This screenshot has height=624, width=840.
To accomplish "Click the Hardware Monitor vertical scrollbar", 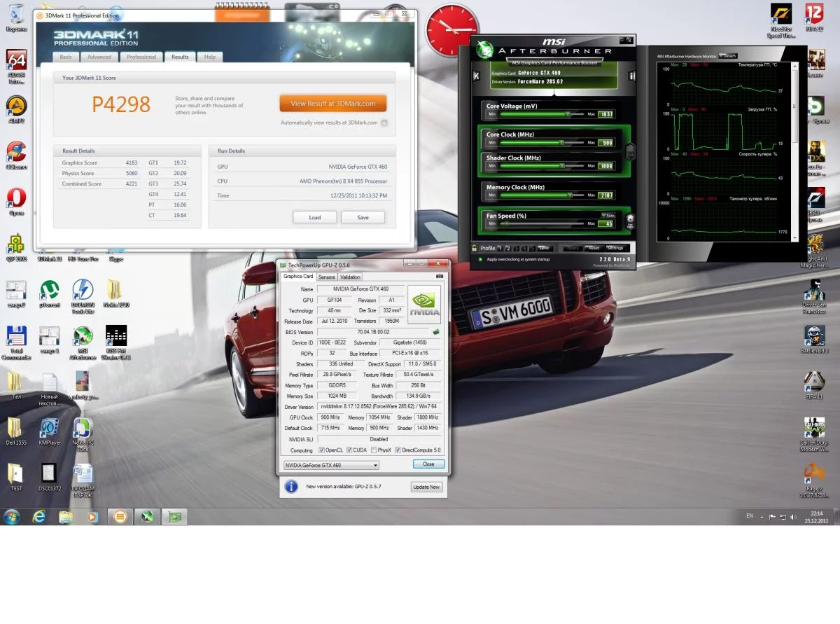I will pyautogui.click(x=794, y=151).
